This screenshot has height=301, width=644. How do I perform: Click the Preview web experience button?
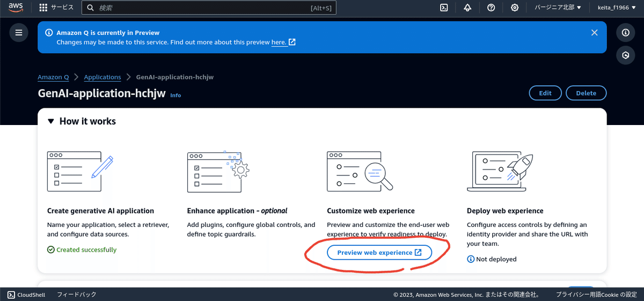[379, 253]
